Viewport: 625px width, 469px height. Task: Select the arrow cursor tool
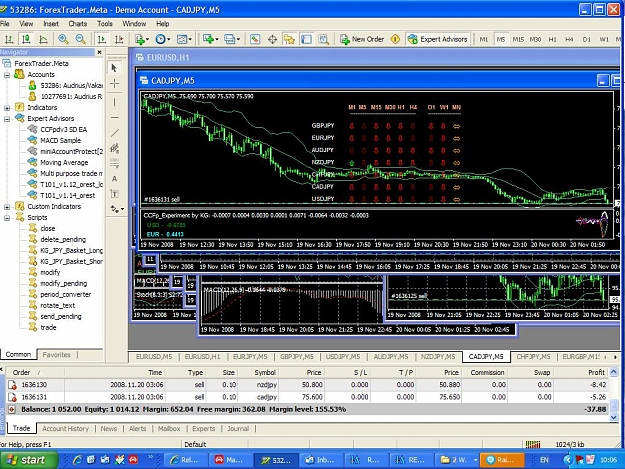(x=114, y=68)
